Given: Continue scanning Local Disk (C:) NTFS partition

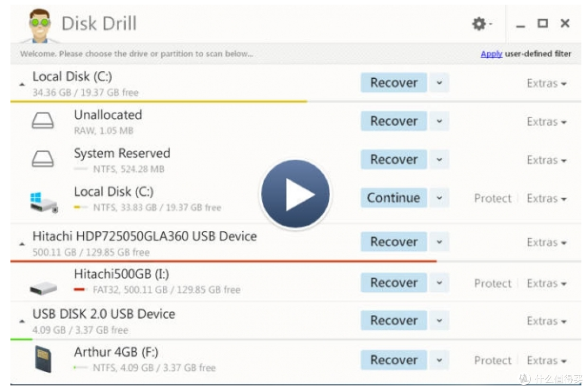Looking at the screenshot, I should tap(394, 198).
